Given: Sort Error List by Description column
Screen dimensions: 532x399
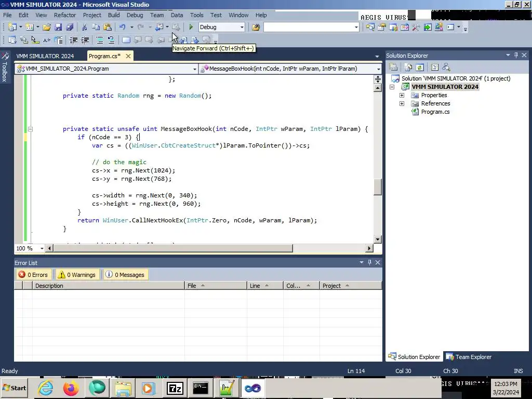Looking at the screenshot, I should 109,286.
